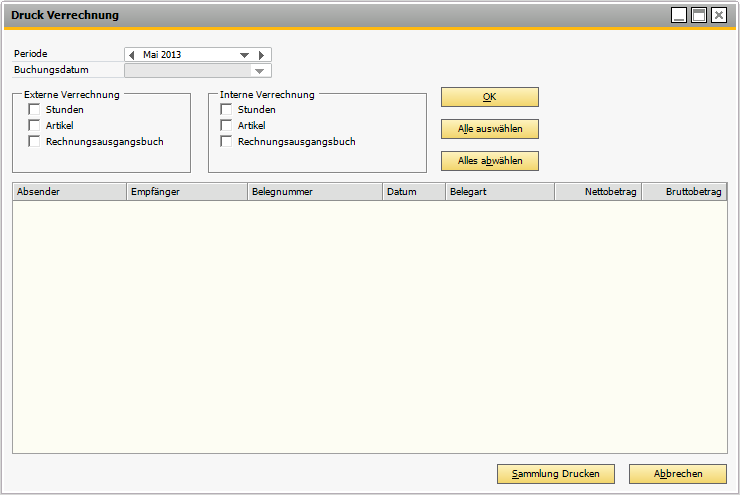Minimize the Druck Verrechnung window
The width and height of the screenshot is (740, 495).
click(679, 15)
